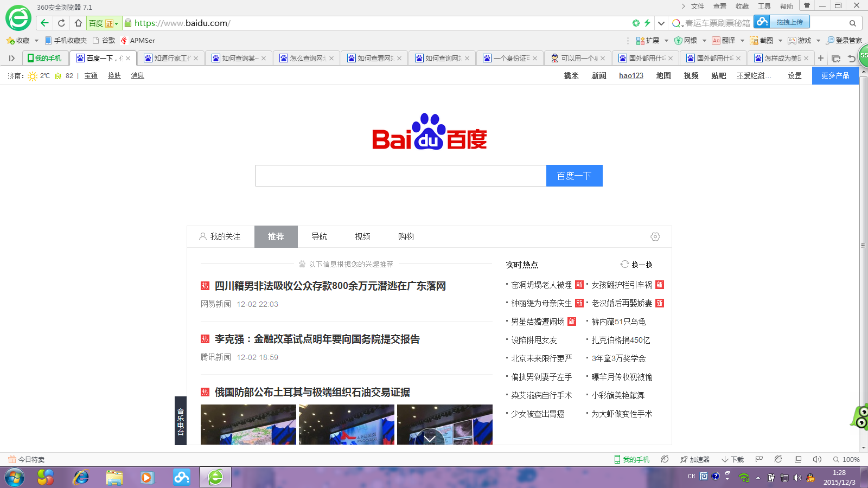This screenshot has width=868, height=488.
Task: Open the skin changer shirt icon
Action: pos(807,5)
